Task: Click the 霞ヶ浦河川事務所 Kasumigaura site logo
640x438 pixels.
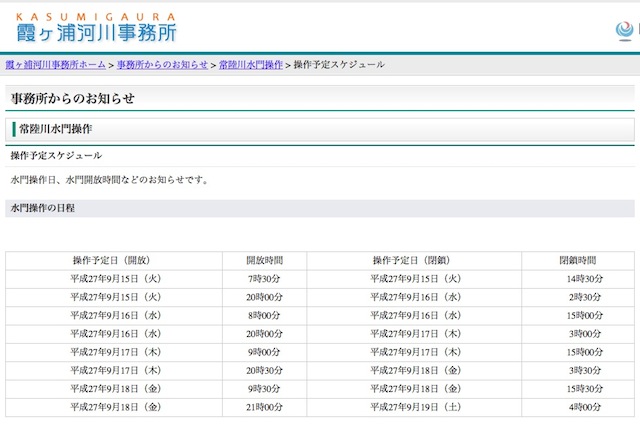Action: (x=96, y=28)
